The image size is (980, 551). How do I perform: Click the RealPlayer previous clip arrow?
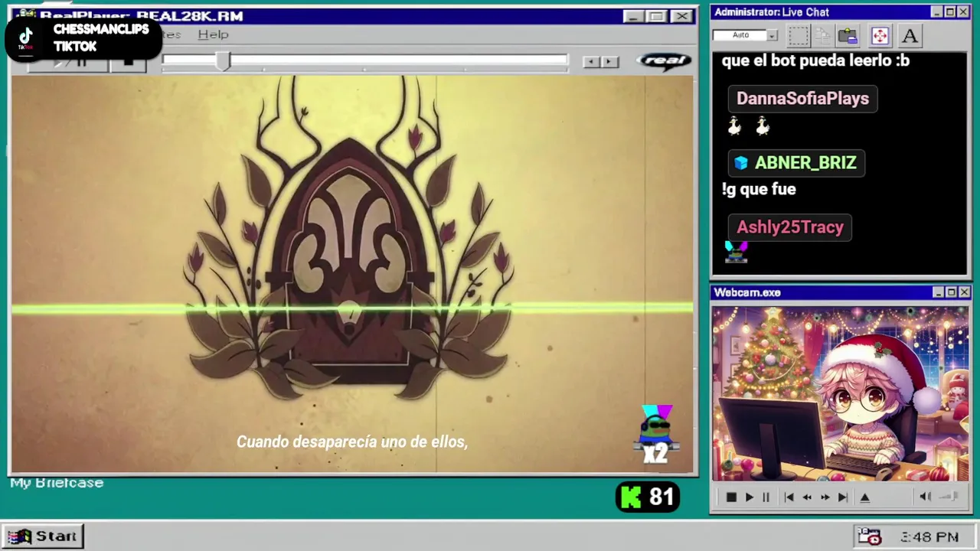[x=590, y=62]
